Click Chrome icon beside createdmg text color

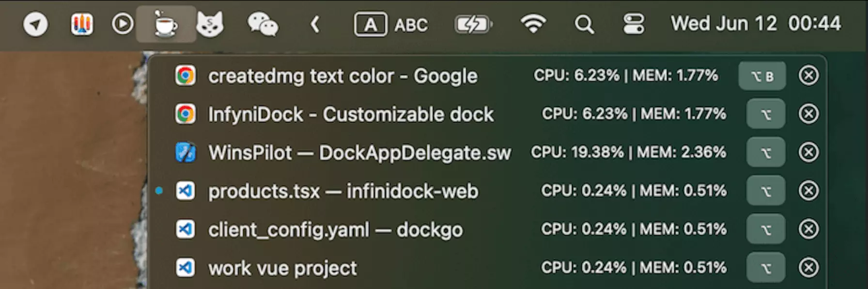(x=185, y=76)
